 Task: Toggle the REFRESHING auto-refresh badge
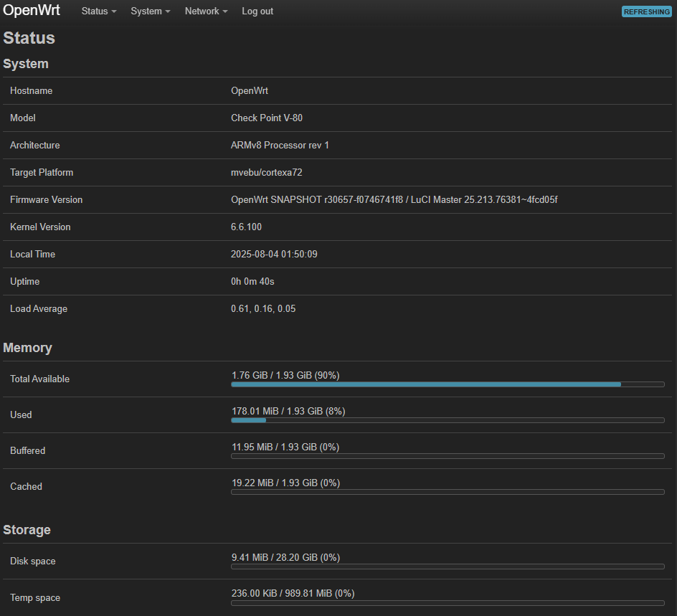(646, 11)
